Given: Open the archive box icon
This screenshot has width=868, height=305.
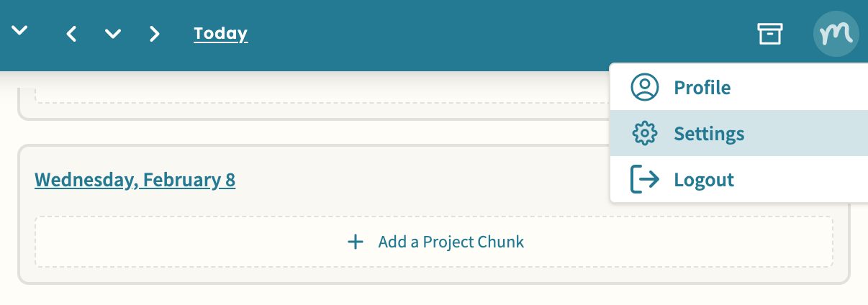Looking at the screenshot, I should [769, 34].
